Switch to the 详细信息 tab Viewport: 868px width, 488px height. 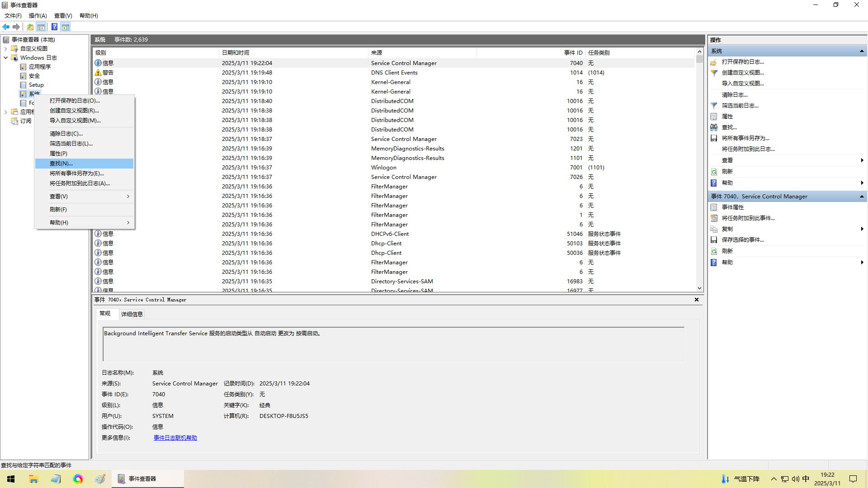click(132, 314)
